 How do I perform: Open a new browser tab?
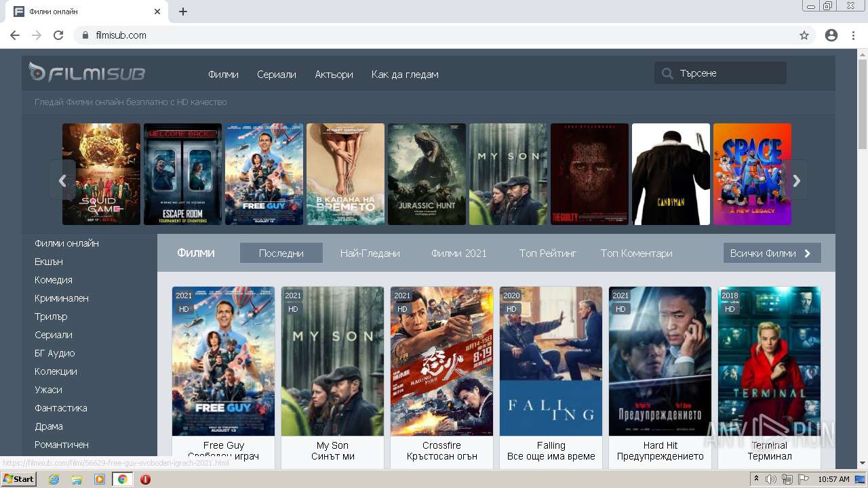(x=183, y=12)
